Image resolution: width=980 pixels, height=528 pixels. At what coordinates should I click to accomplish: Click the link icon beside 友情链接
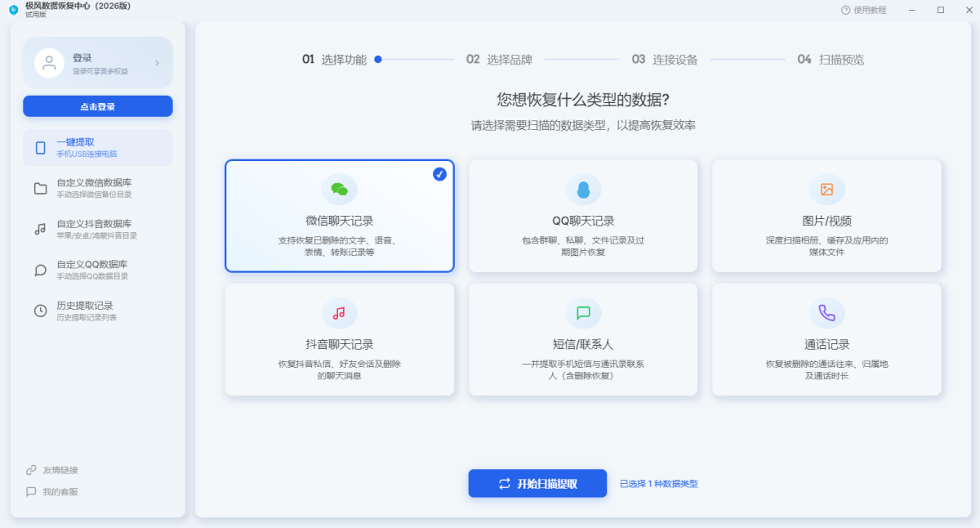[31, 470]
